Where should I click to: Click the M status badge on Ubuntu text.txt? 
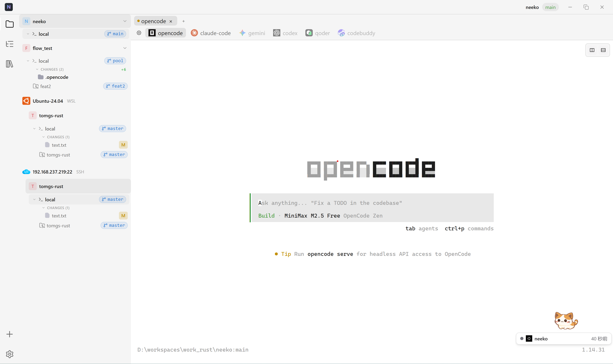click(123, 145)
